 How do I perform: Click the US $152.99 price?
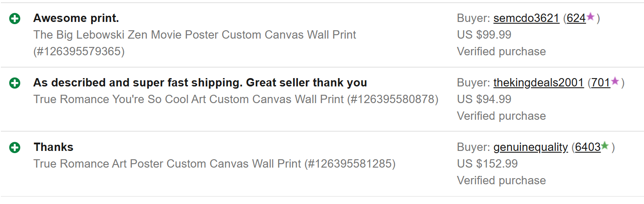(x=487, y=164)
